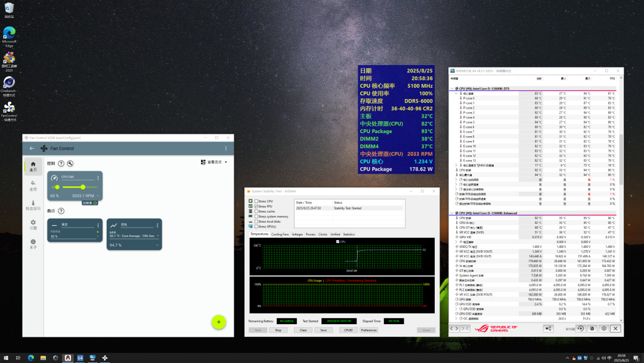Click the Save button in AIDA64

[x=323, y=330]
